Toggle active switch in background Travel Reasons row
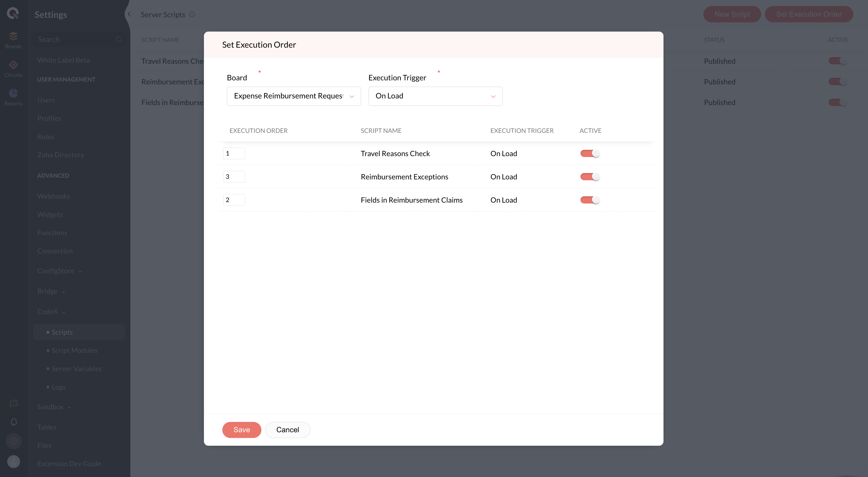 [838, 61]
